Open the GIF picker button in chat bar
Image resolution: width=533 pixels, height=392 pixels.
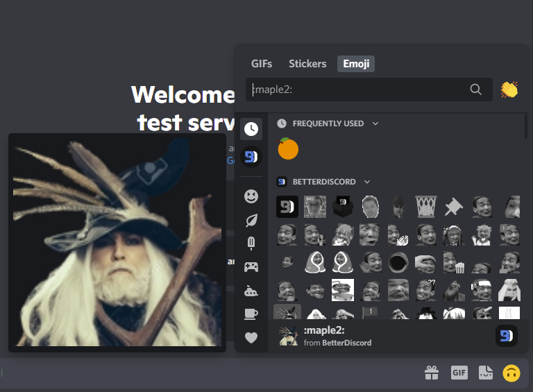tap(459, 373)
